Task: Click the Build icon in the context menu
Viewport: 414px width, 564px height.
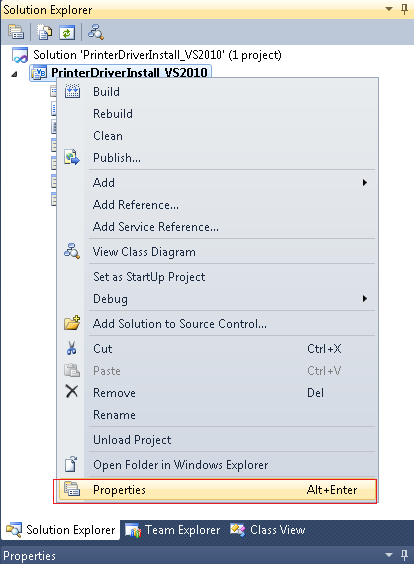Action: click(72, 92)
